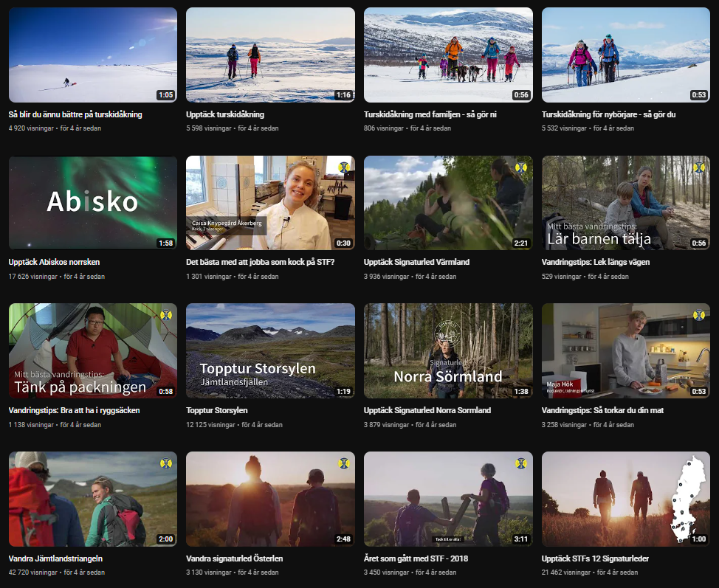719x588 pixels.
Task: Click title Turskidåkning med familjen - så gör ni
Action: point(430,114)
